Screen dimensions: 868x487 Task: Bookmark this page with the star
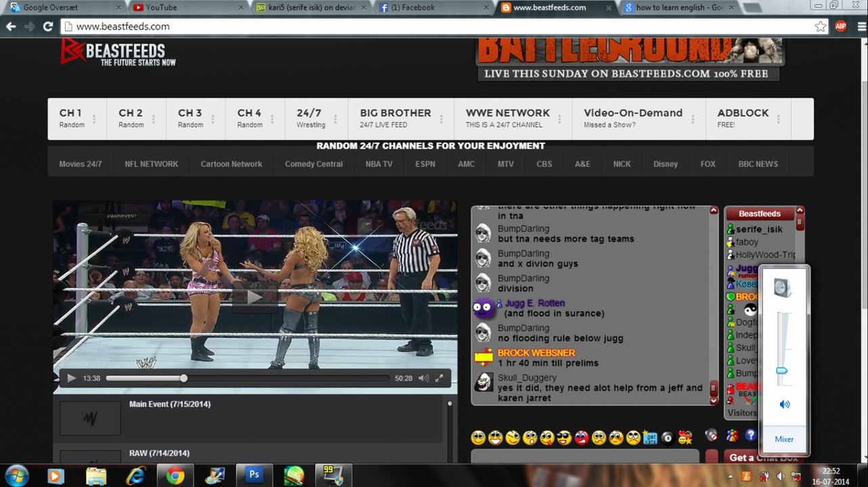[821, 26]
